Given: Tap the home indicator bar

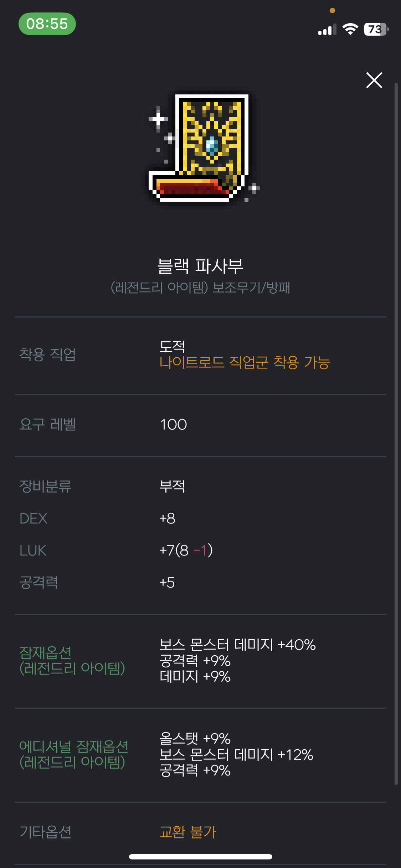Looking at the screenshot, I should tap(201, 857).
